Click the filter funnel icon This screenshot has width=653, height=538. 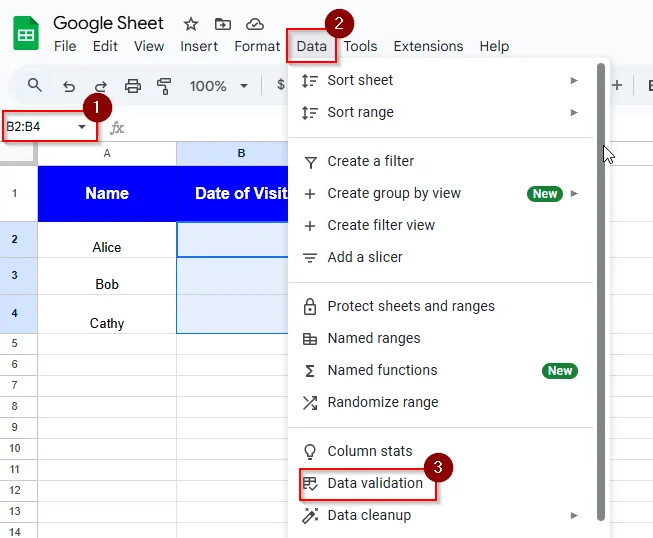[310, 162]
